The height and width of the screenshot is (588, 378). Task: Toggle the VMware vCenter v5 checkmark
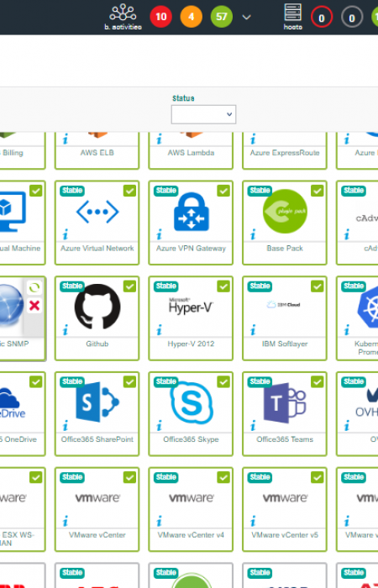pyautogui.click(x=318, y=477)
